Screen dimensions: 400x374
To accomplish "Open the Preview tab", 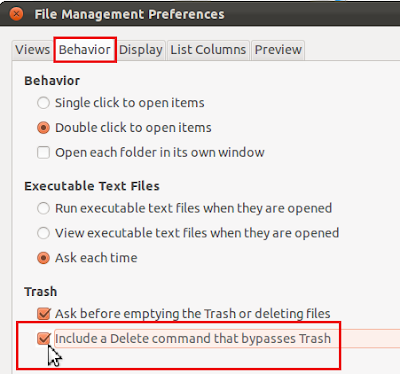I will click(x=278, y=50).
